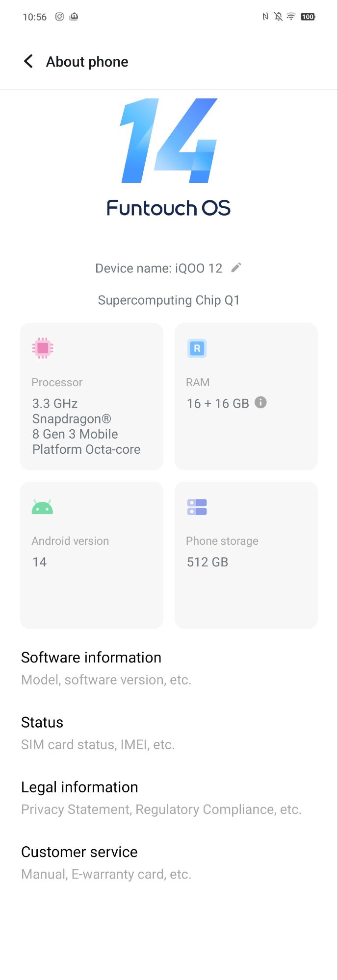Tap the phone storage drive icon
Image resolution: width=338 pixels, height=980 pixels.
[x=197, y=507]
